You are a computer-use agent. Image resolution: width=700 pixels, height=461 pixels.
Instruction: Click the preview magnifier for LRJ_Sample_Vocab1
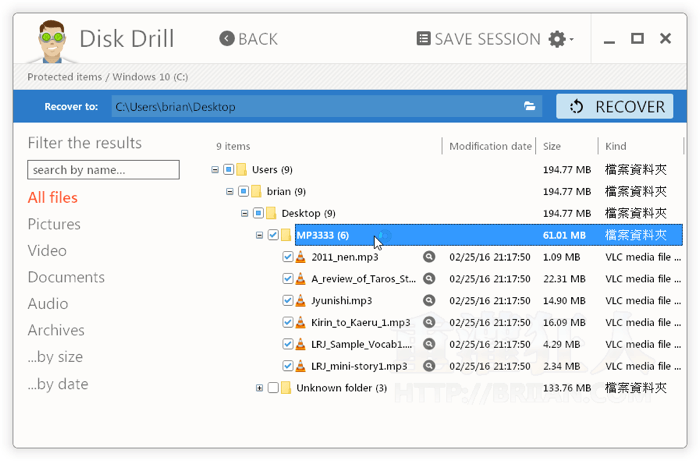pos(429,344)
